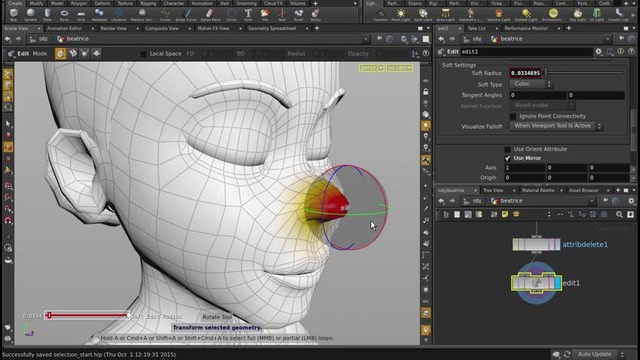The width and height of the screenshot is (640, 360).
Task: Select the Font shelf tool
Action: pos(248,15)
